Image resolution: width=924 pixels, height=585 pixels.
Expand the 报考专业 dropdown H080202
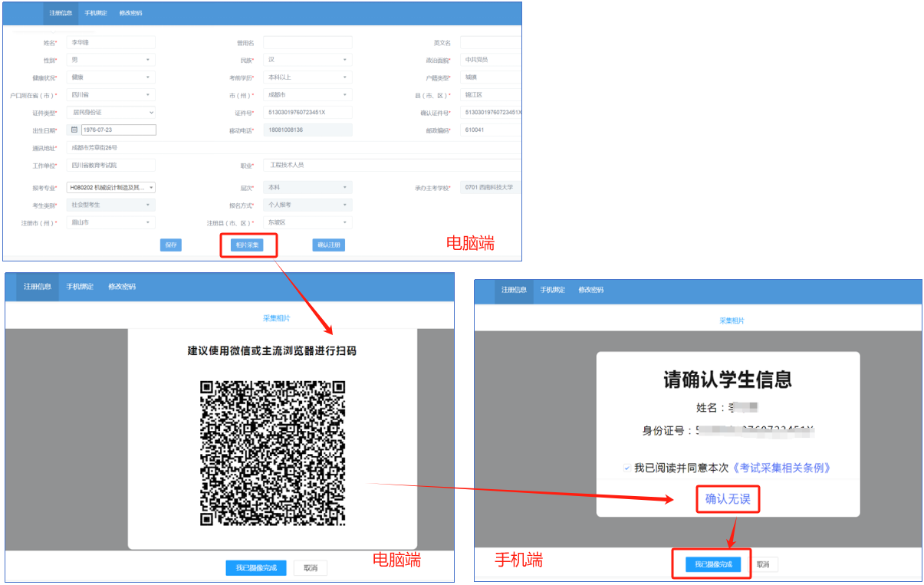(110, 188)
